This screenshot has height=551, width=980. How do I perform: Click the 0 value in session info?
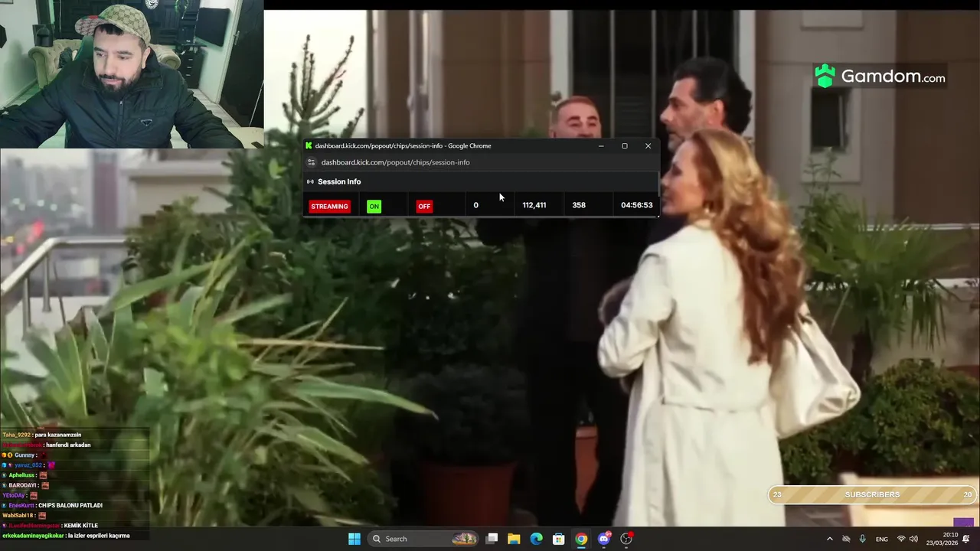tap(475, 205)
